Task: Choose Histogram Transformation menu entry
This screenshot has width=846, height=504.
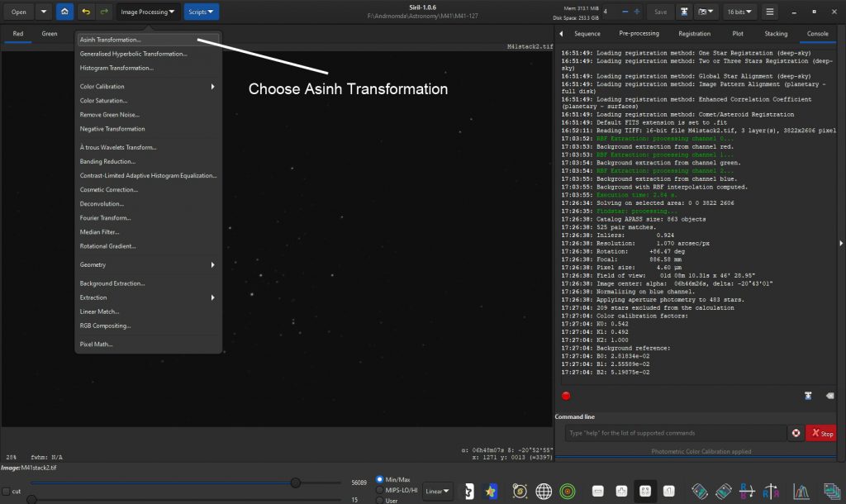Action: pos(147,68)
